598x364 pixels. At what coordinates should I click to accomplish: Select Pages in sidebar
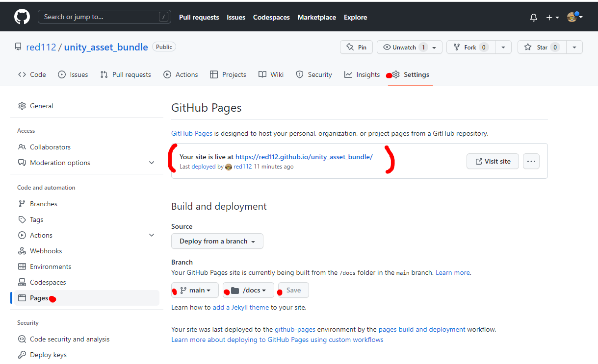pos(87,298)
